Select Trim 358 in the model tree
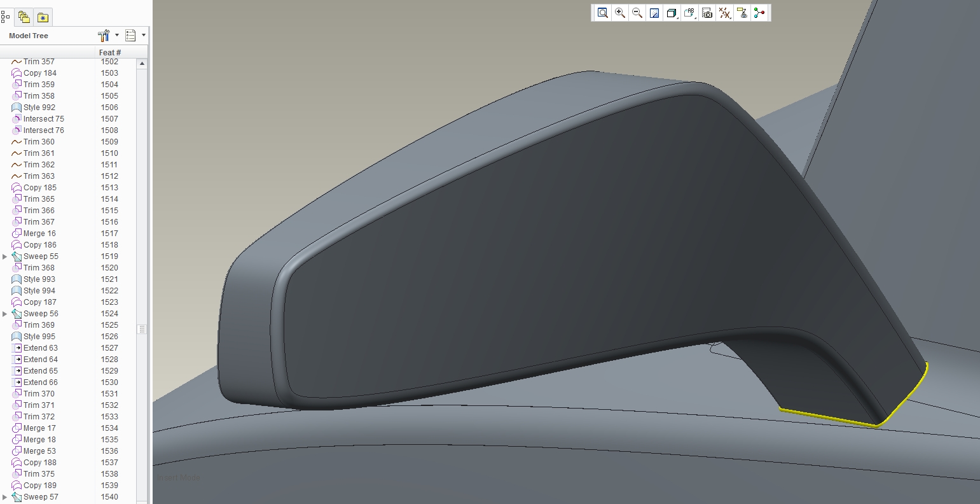The height and width of the screenshot is (504, 980). [39, 96]
